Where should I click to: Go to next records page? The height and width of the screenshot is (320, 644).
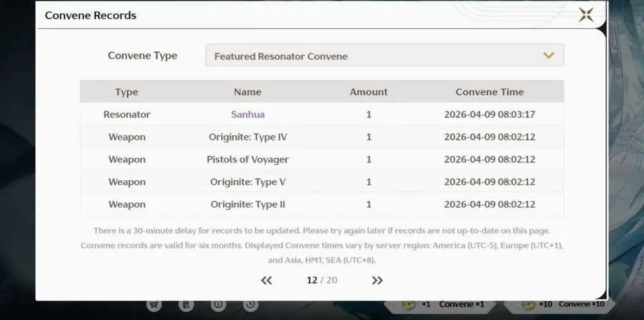click(377, 281)
